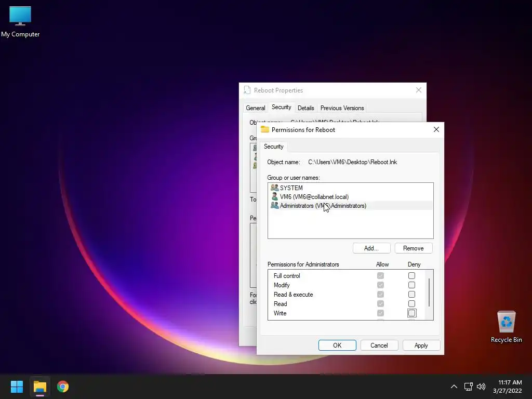
Task: Click the SYSTEM group icon
Action: (274, 188)
